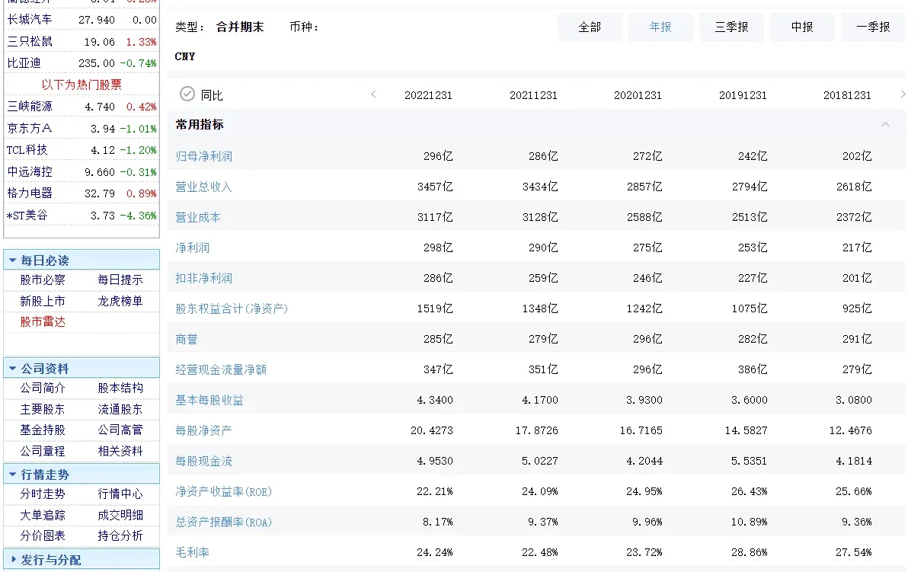Click the 一季报 filter button
This screenshot has width=924, height=572.
click(872, 27)
